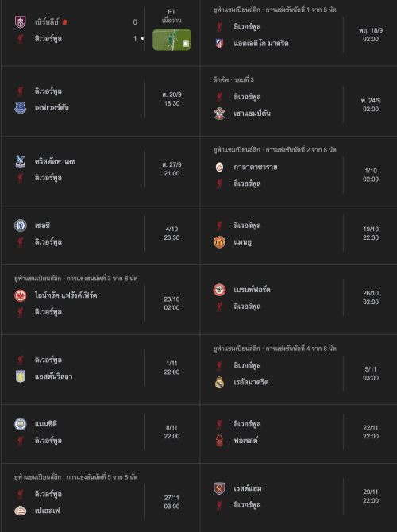Click the Everton club crest
The width and height of the screenshot is (397, 532).
pyautogui.click(x=21, y=107)
